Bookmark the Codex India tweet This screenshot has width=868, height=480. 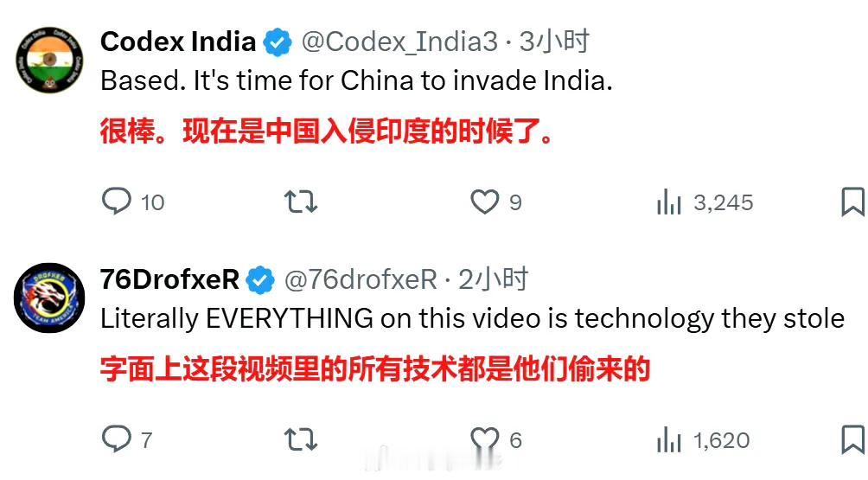pyautogui.click(x=852, y=202)
